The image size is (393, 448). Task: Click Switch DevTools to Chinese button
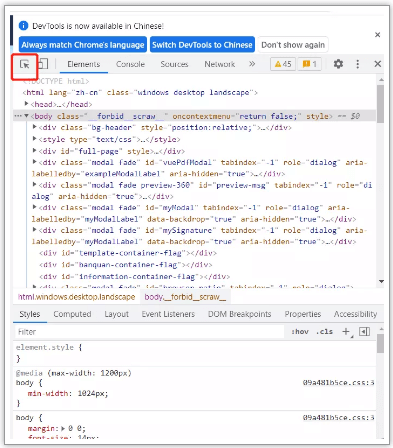(x=202, y=45)
